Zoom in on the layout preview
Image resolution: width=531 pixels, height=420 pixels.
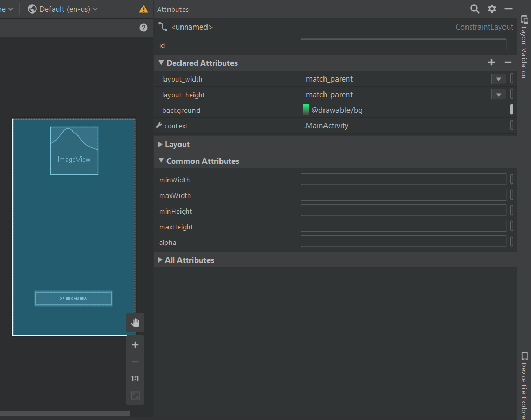[135, 344]
